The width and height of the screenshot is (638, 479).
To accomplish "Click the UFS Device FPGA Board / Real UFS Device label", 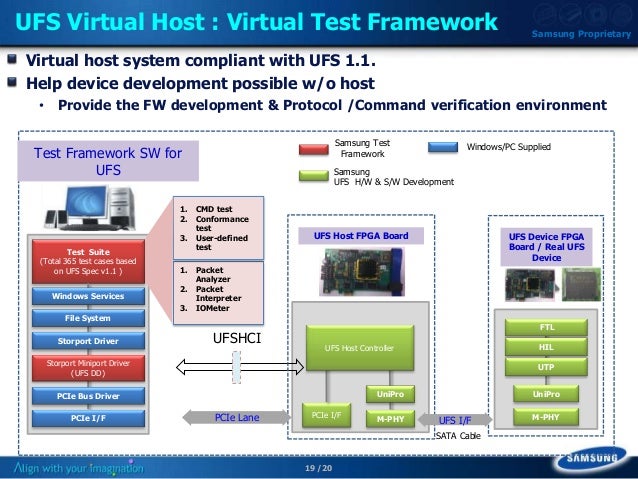I will click(546, 247).
